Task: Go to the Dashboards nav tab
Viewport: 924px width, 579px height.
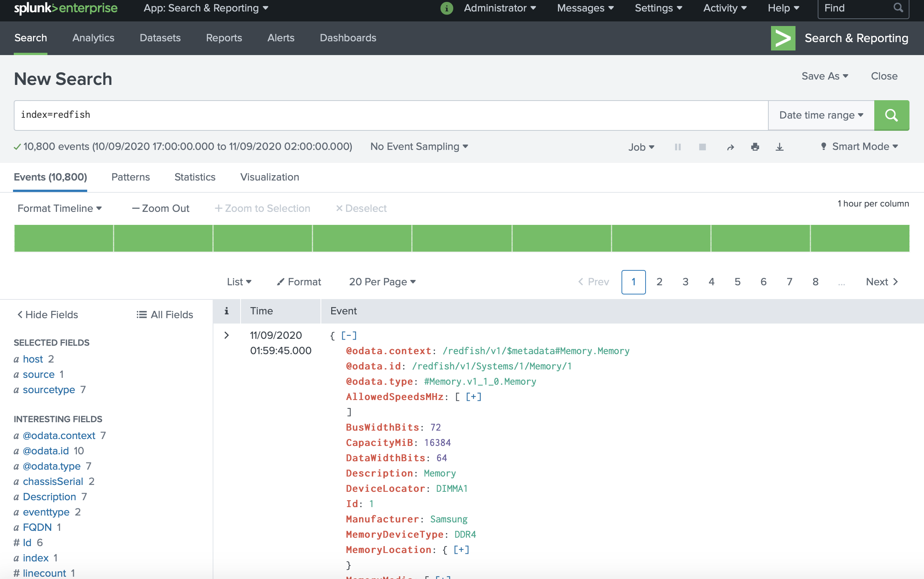Action: (x=348, y=37)
